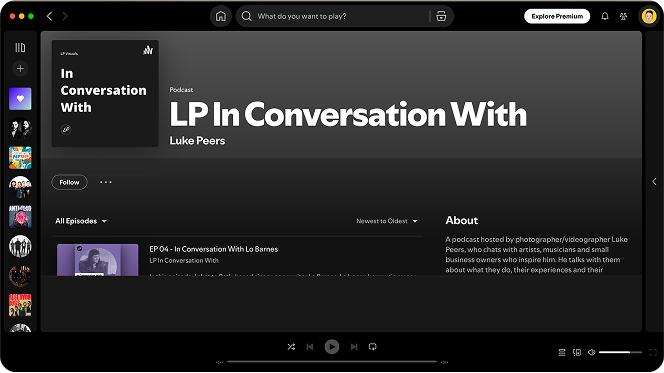This screenshot has width=664, height=373.
Task: Open the colorful pop playlist thumbnail in sidebar
Action: click(20, 157)
